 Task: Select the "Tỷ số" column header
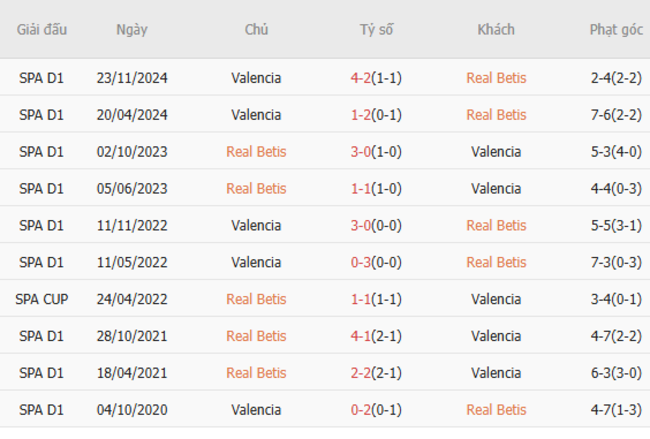click(x=377, y=30)
